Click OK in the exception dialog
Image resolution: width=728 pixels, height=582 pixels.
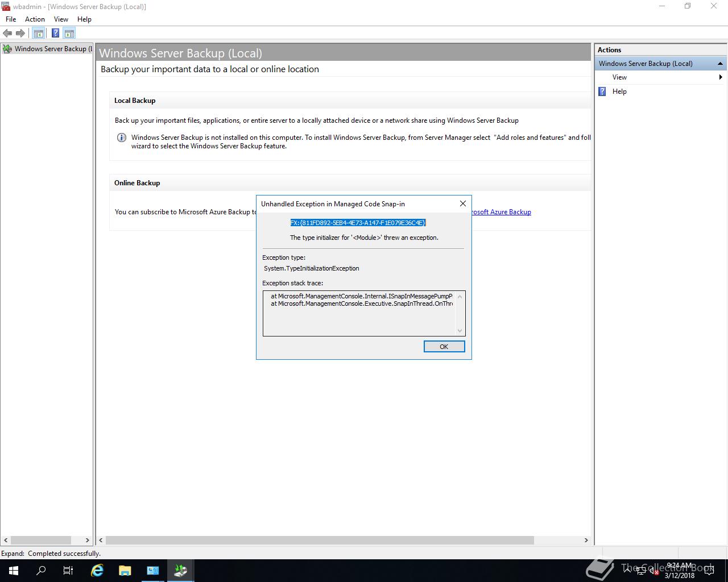444,347
